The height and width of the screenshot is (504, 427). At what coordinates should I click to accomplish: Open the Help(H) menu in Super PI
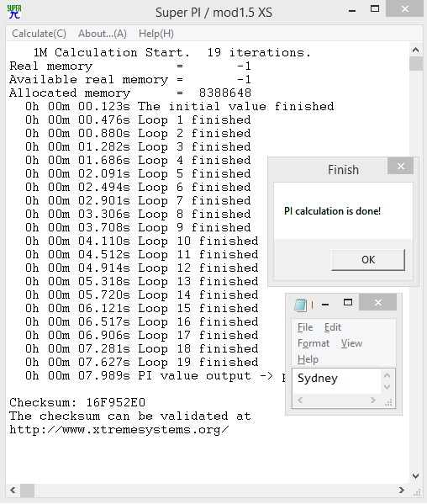click(156, 34)
